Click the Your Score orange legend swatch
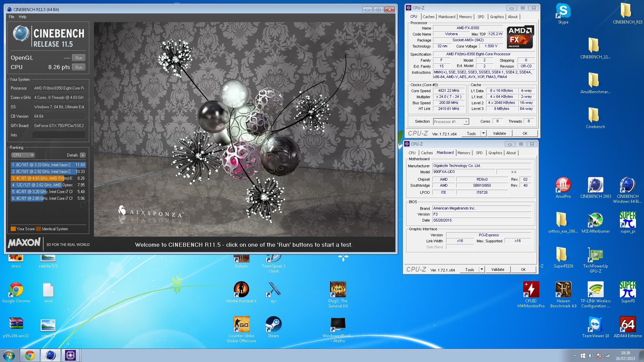The height and width of the screenshot is (362, 644). click(x=13, y=229)
